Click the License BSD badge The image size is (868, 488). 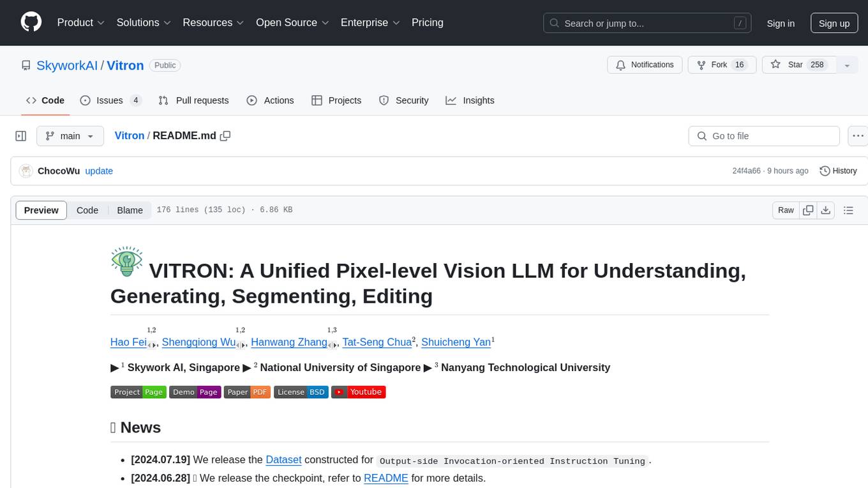click(301, 392)
